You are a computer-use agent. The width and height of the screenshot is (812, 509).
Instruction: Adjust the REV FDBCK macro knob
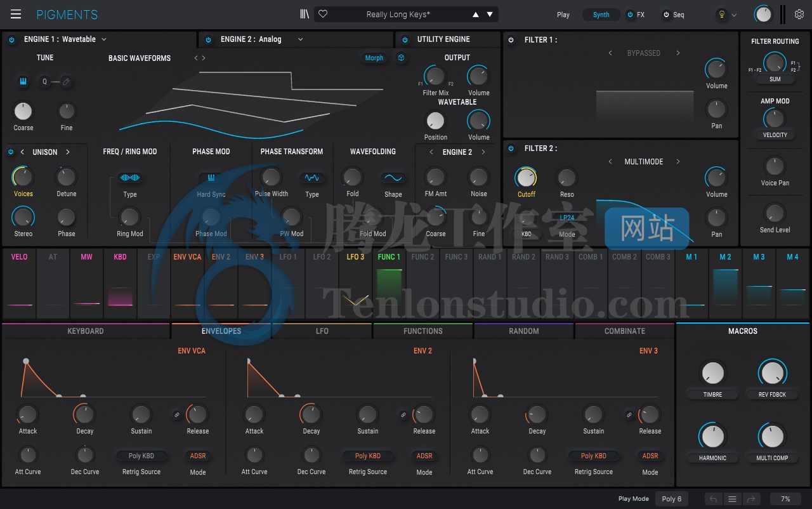[x=772, y=373]
